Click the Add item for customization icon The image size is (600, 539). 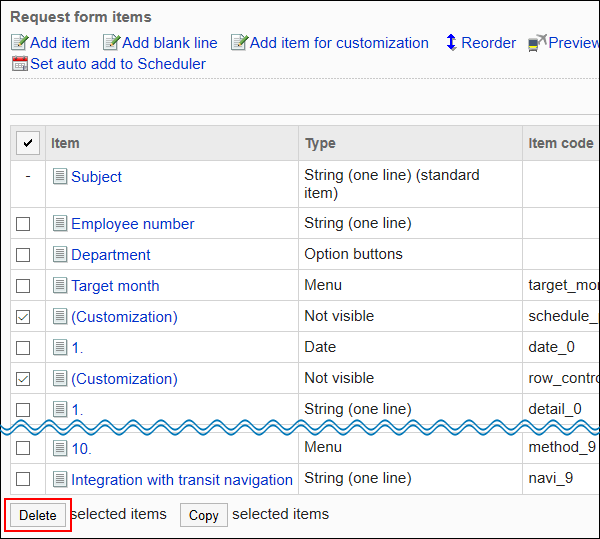tap(240, 42)
